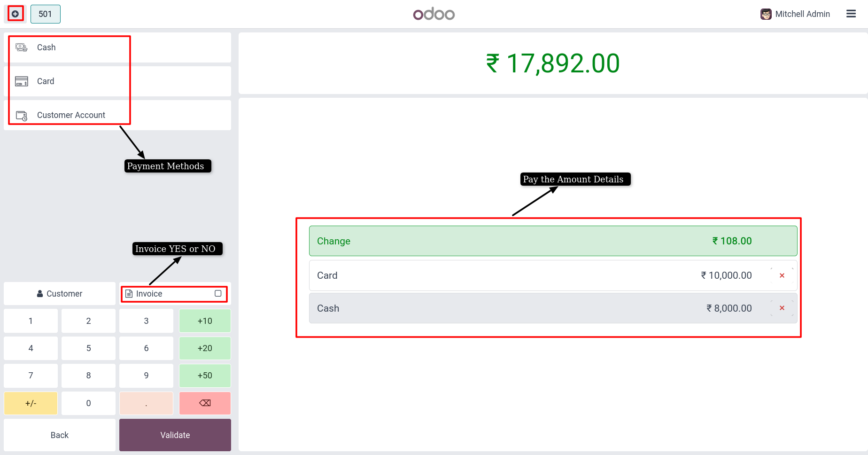Delete the Cash payment line
Image resolution: width=868 pixels, height=455 pixels.
click(x=782, y=308)
